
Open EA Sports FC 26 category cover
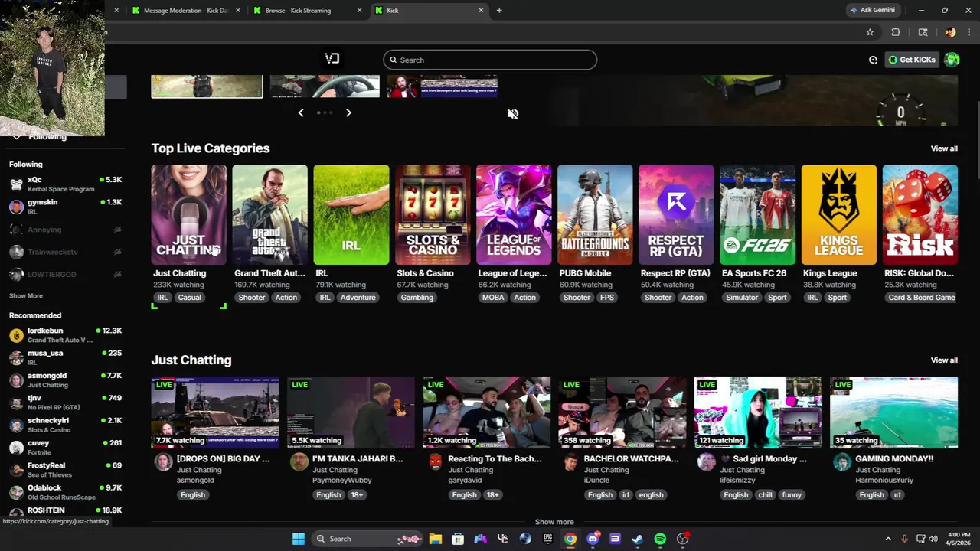[757, 215]
